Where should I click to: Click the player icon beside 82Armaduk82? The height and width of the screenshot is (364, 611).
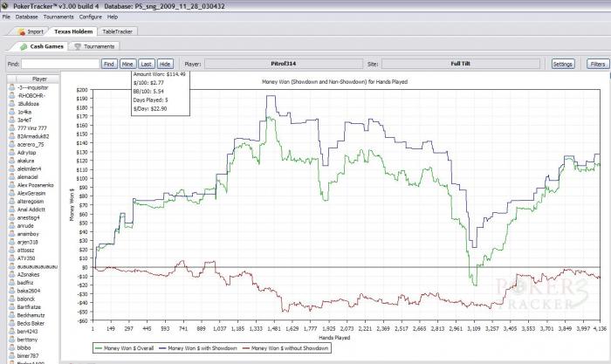[12, 136]
